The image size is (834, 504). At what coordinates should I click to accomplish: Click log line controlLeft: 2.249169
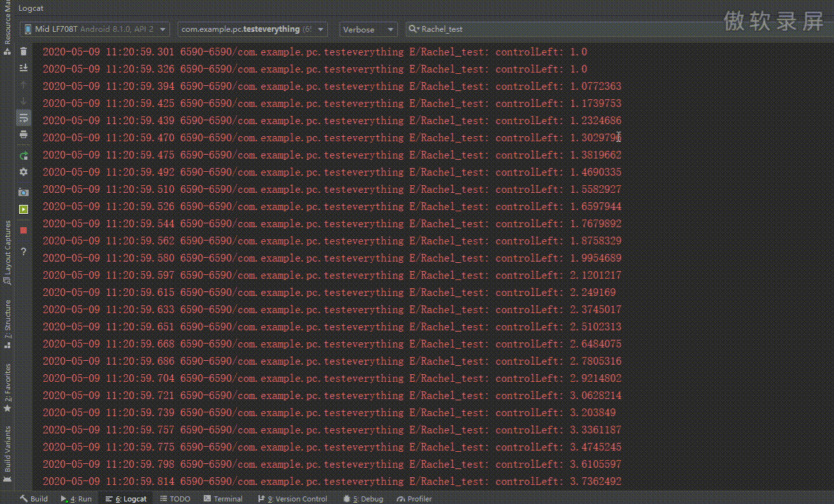tap(329, 292)
